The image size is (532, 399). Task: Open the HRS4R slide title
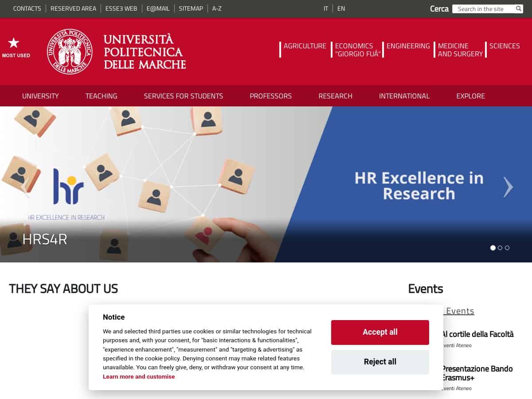pos(45,239)
